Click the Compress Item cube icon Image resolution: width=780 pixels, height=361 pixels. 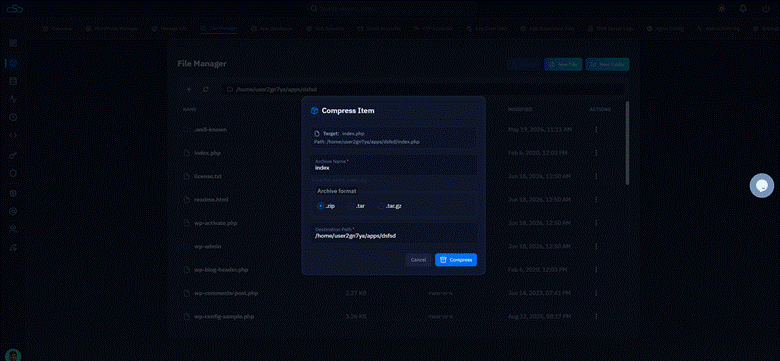click(314, 110)
